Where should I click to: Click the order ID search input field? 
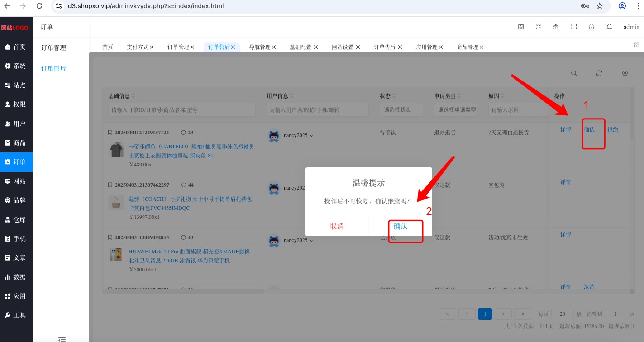click(x=182, y=110)
